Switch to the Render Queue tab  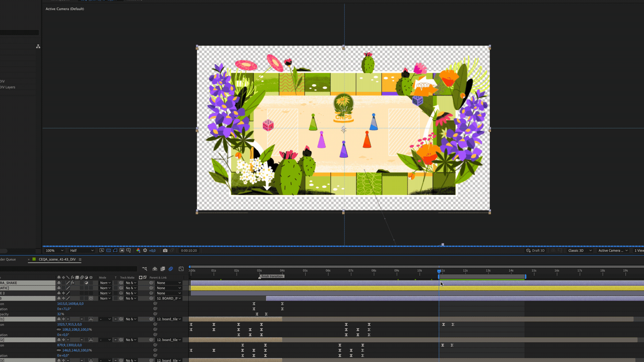[8, 260]
